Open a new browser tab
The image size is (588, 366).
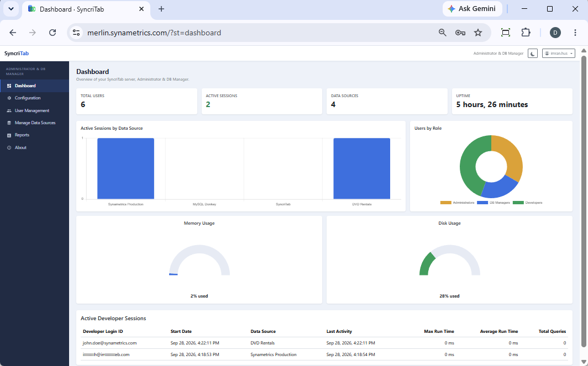161,9
